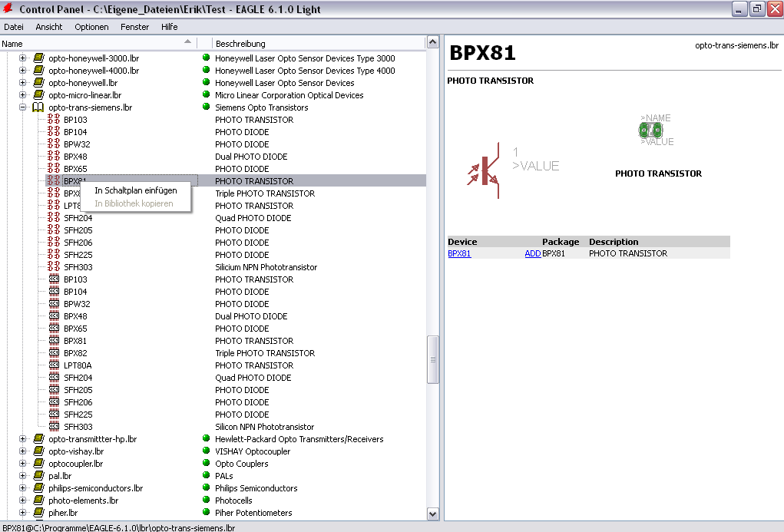Click the package icon next to lower SFH303
The height and width of the screenshot is (532, 784).
pos(54,427)
